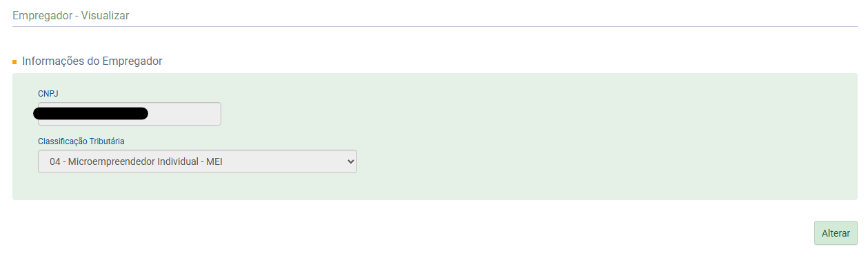Click the word 'Empregador' in the section heading

click(132, 61)
